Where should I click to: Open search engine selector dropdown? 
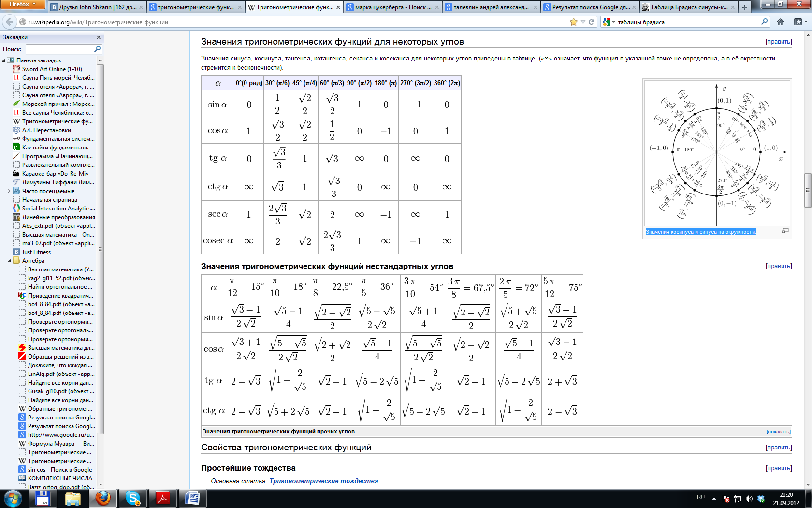[x=609, y=22]
